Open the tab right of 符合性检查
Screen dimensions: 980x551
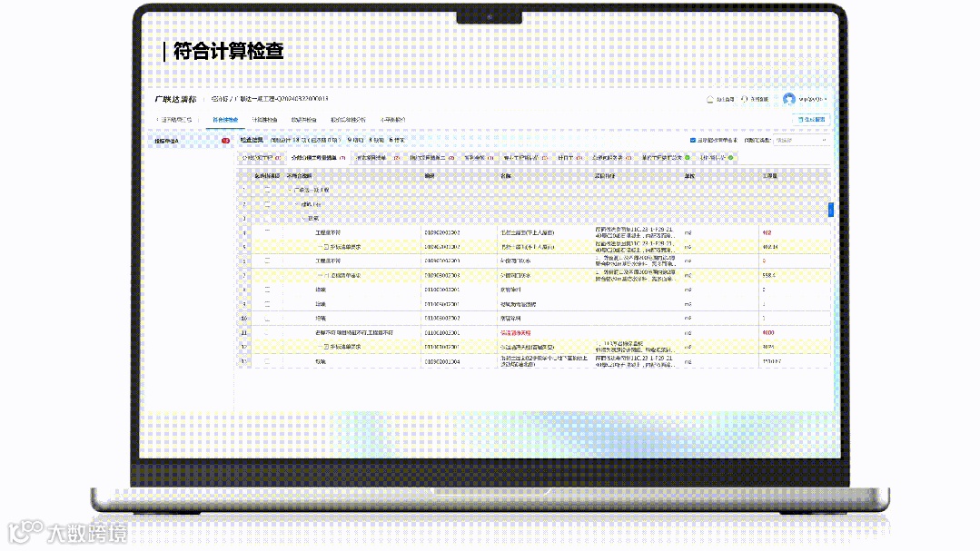(264, 119)
